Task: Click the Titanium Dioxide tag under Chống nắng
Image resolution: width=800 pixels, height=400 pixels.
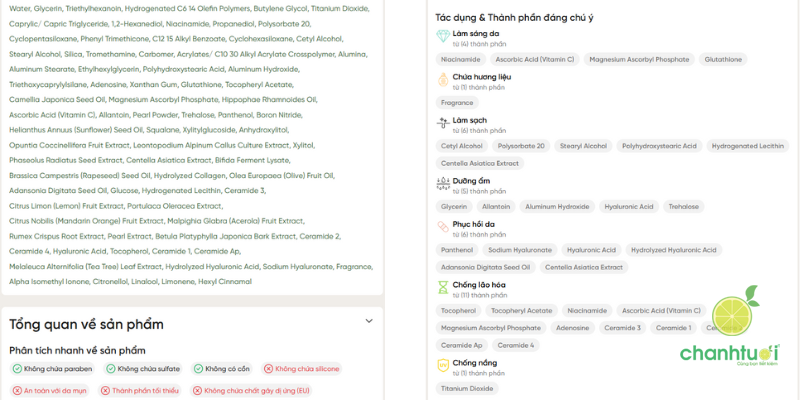Action: pyautogui.click(x=468, y=388)
